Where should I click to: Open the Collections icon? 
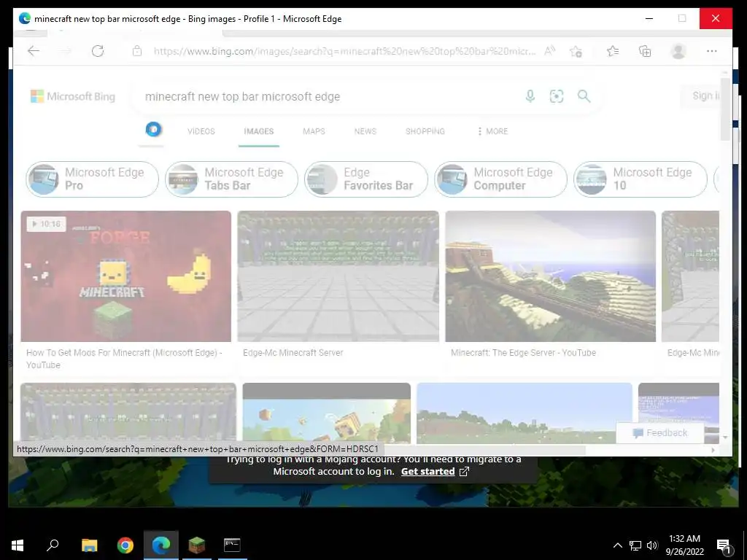(x=645, y=51)
